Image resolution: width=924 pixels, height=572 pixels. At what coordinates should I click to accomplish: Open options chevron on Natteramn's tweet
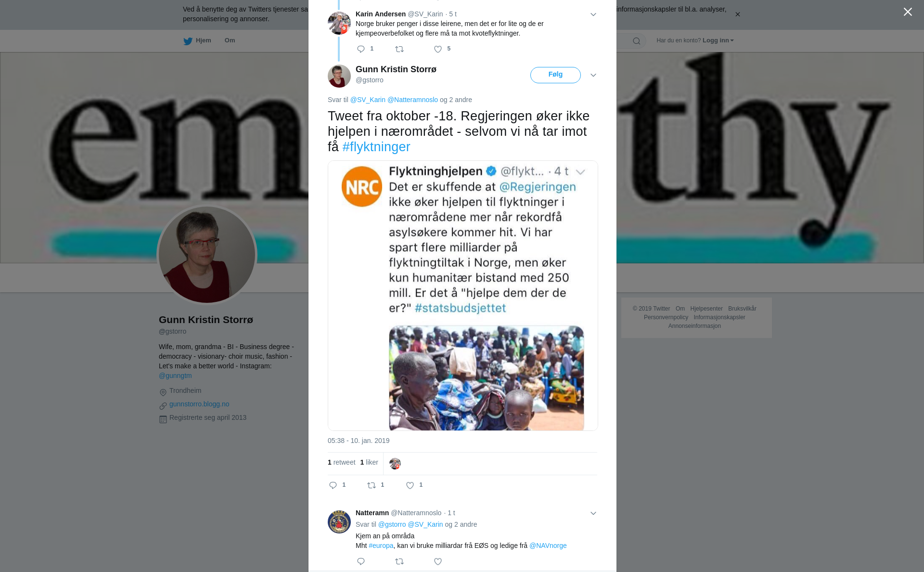[593, 513]
